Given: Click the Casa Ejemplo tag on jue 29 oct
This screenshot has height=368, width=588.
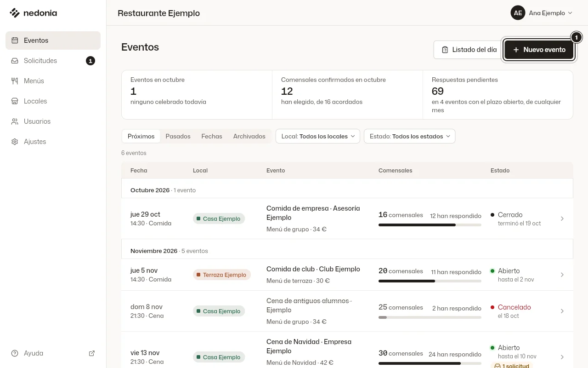Looking at the screenshot, I should tap(219, 218).
